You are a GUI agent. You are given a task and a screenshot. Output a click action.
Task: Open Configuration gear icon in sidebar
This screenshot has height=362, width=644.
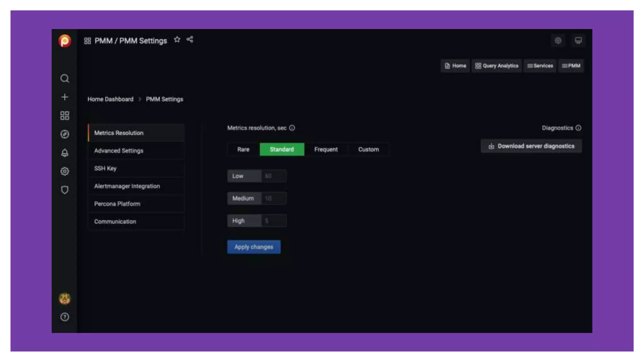65,171
